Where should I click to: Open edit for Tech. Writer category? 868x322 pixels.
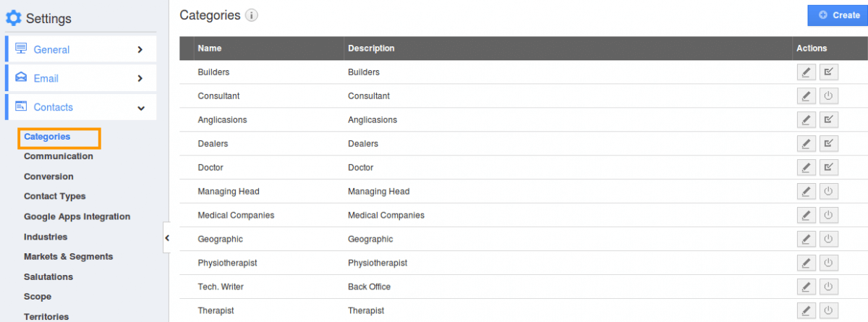point(806,287)
